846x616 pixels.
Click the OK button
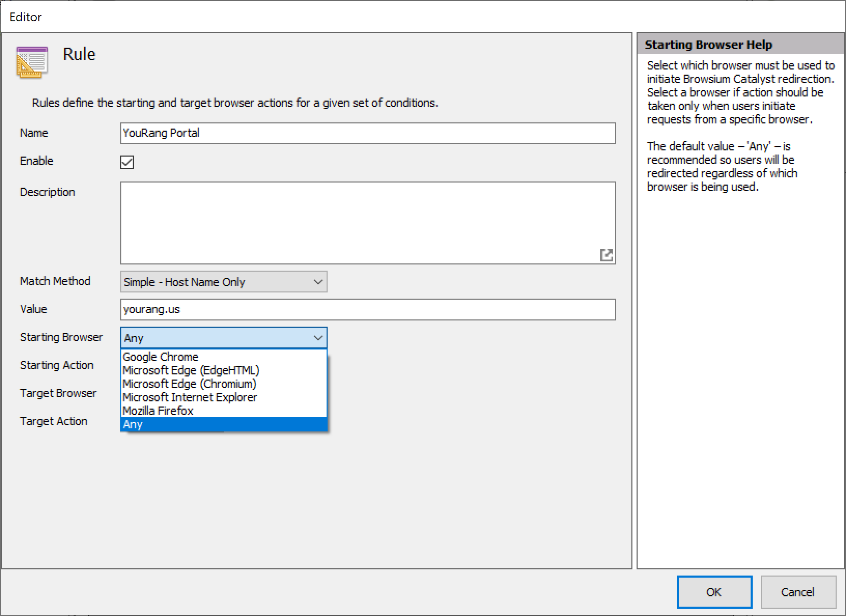[x=714, y=592]
